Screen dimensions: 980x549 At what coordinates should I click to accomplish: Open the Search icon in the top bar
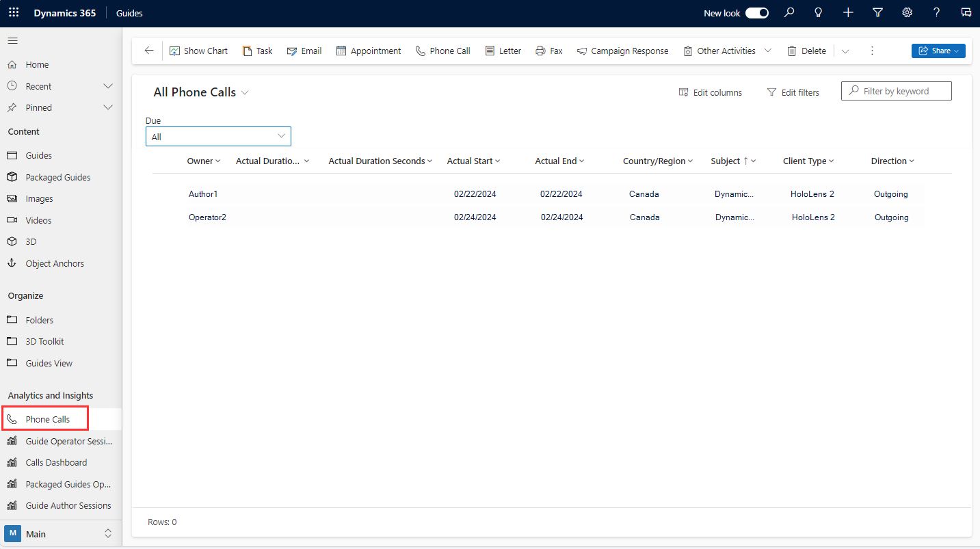coord(789,12)
